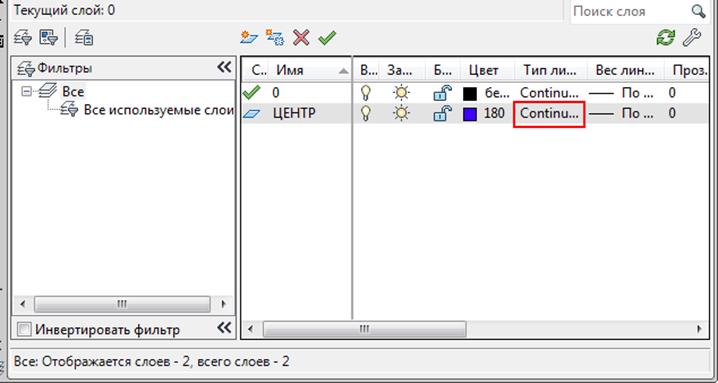
Task: Click into Поиск слоя search field
Action: pos(631,11)
